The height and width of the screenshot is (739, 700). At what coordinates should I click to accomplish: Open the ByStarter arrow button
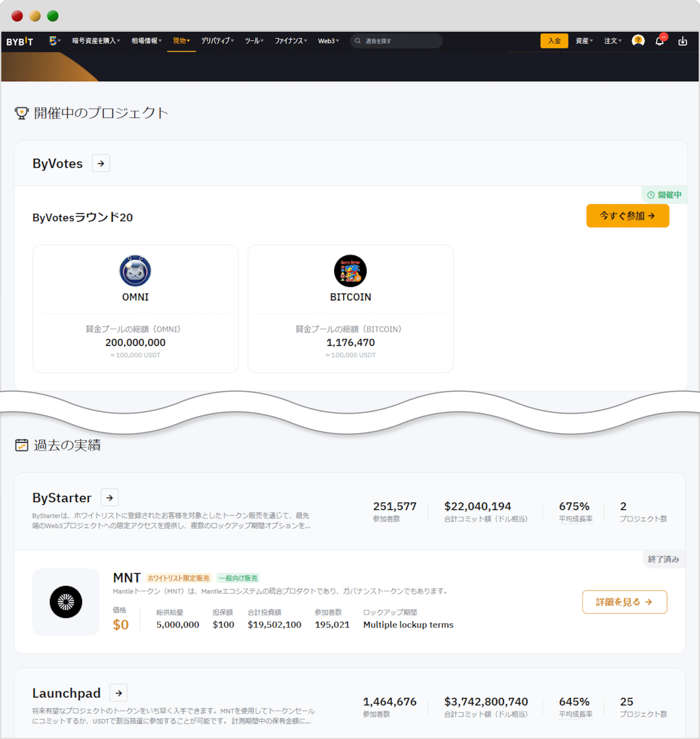click(110, 497)
